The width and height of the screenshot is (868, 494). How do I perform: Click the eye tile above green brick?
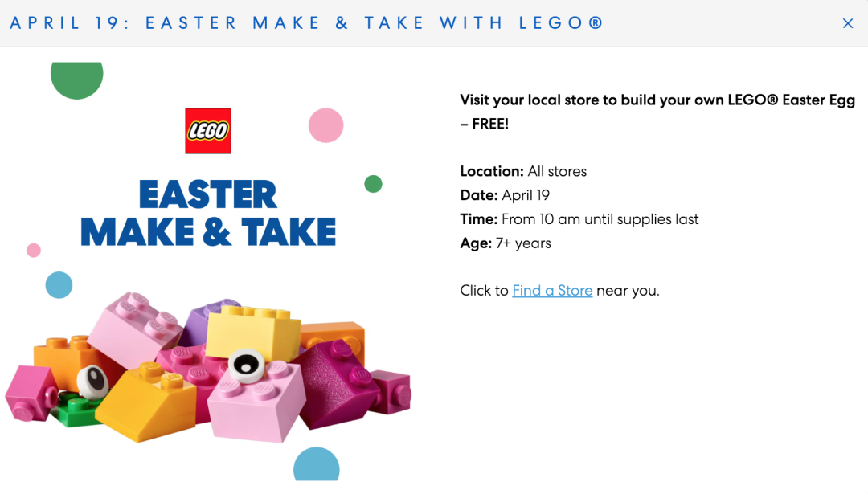coord(92,382)
